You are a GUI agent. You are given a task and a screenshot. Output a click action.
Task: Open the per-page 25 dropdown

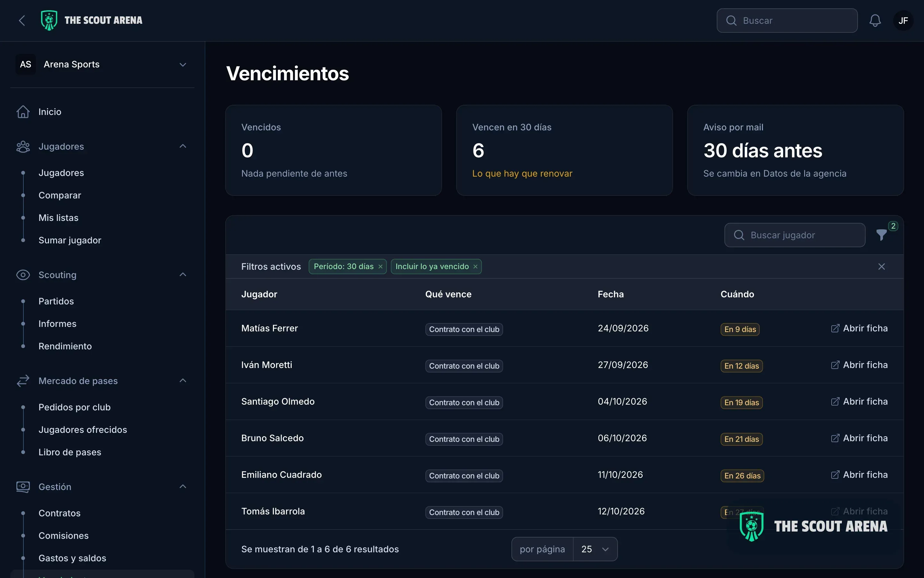click(x=595, y=549)
